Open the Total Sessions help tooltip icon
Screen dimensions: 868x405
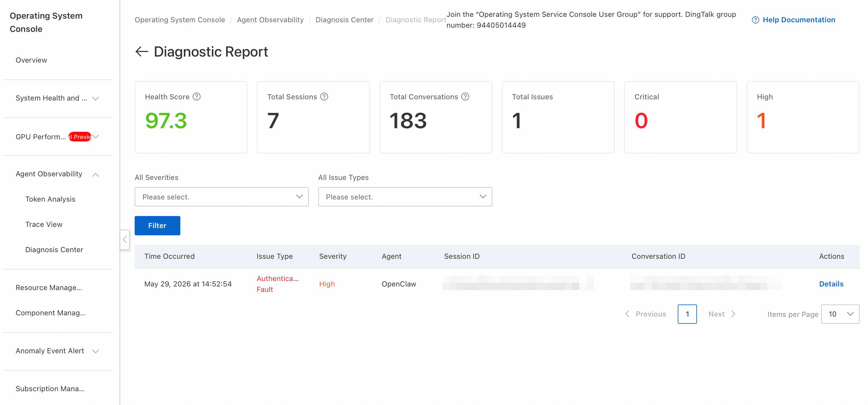[324, 97]
